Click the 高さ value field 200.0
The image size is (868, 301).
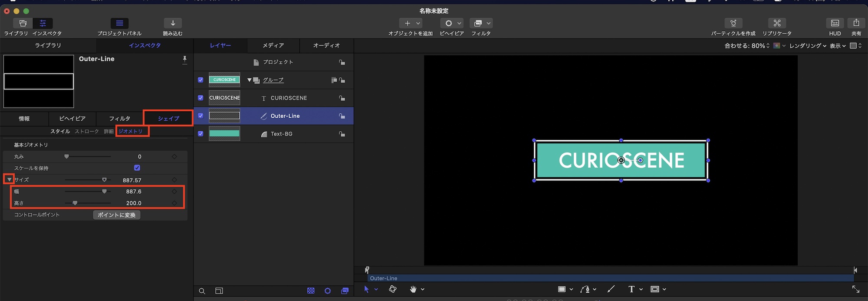(134, 203)
